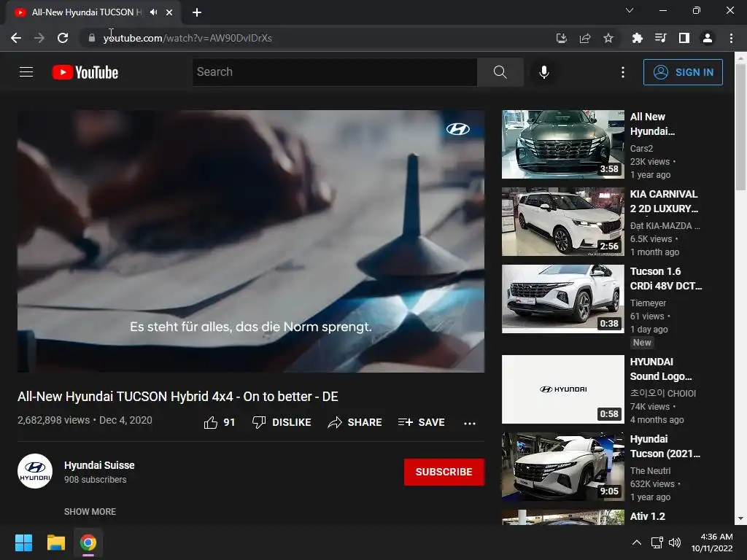Go back in browser history
The height and width of the screenshot is (560, 747).
pyautogui.click(x=16, y=38)
